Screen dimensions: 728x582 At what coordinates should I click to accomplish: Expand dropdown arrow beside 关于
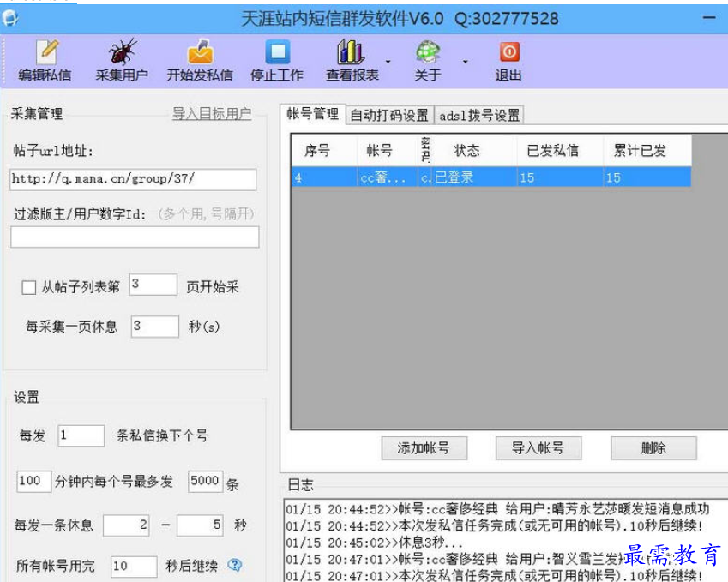coord(466,61)
